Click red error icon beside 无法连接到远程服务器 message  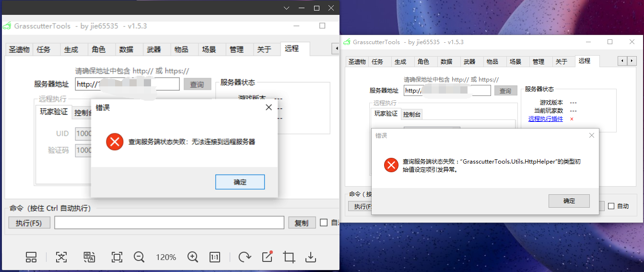[115, 142]
